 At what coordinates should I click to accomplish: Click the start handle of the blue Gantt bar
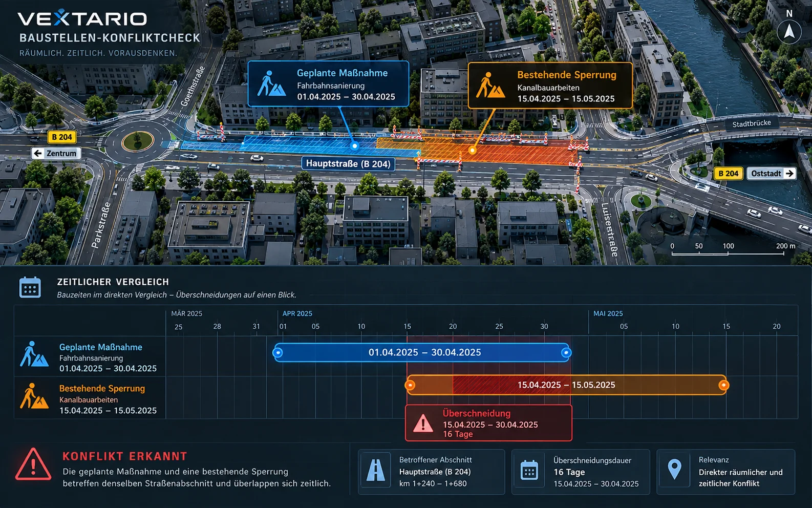coord(278,352)
